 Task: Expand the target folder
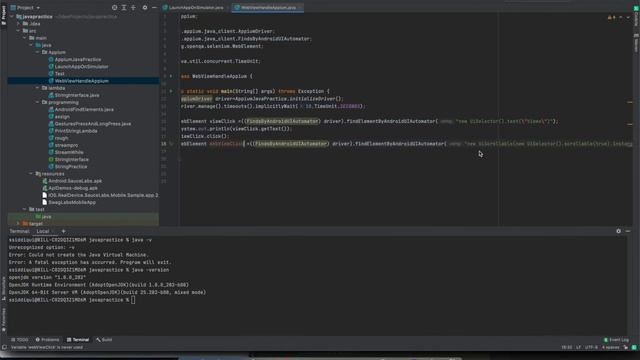pos(18,223)
